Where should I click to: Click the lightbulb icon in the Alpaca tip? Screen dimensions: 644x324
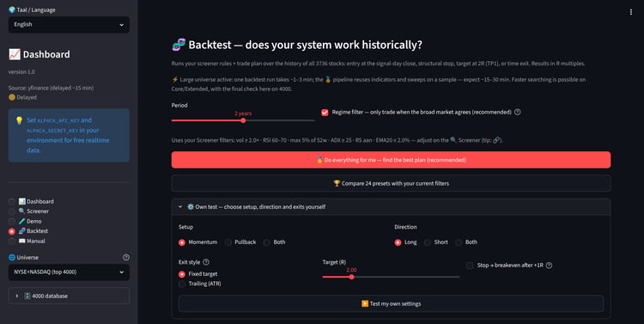19,120
